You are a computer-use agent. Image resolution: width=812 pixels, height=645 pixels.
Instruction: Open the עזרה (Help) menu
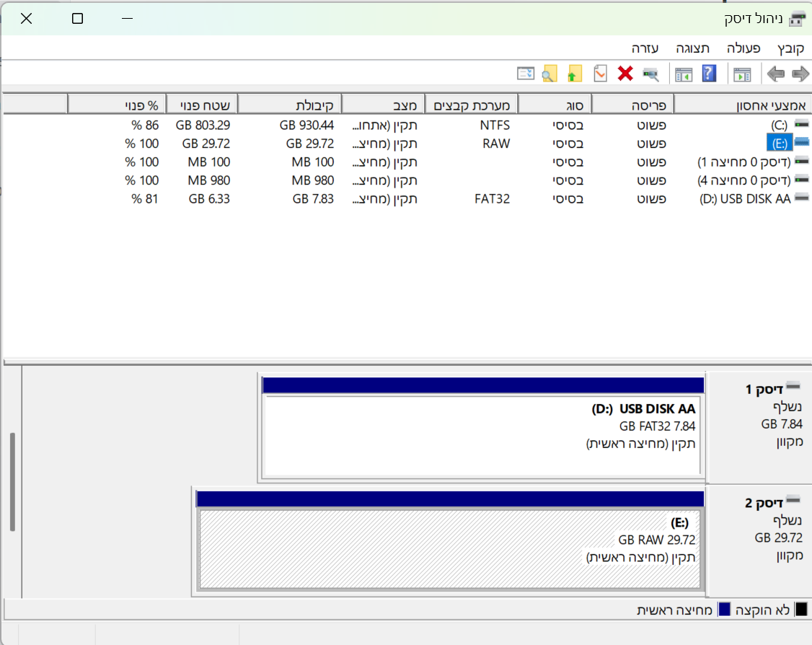coord(645,48)
